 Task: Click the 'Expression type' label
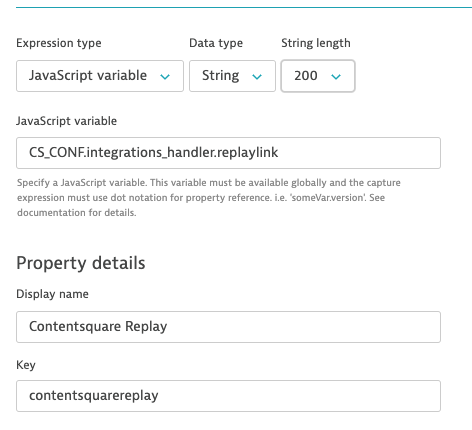click(x=59, y=43)
